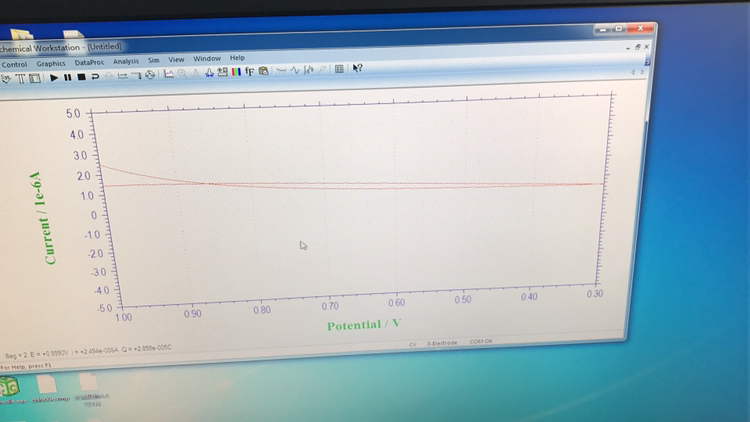
Task: Open the Filter settings icon
Action: [136, 75]
